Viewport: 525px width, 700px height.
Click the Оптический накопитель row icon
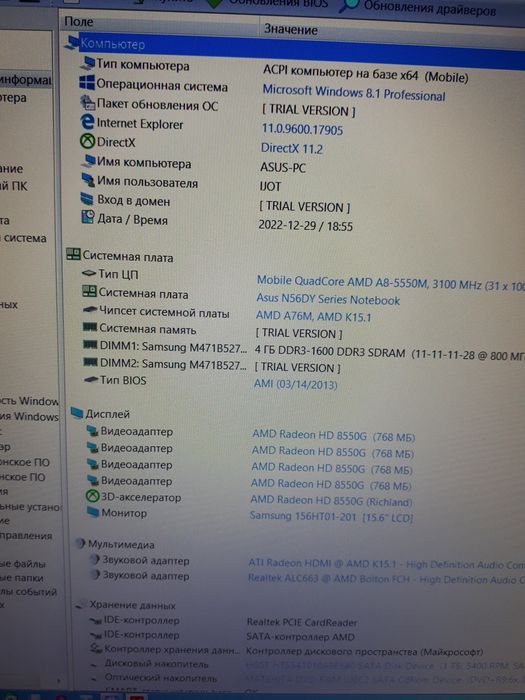pyautogui.click(x=94, y=679)
